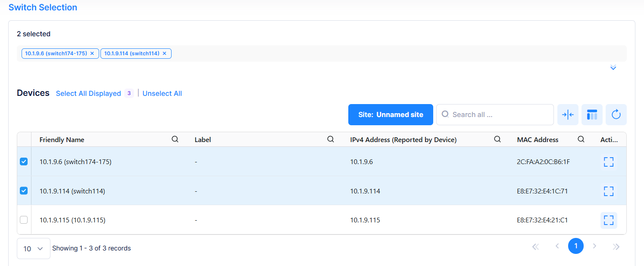Expand details for the 10.1.9.115 row
This screenshot has width=644, height=266.
click(x=609, y=220)
